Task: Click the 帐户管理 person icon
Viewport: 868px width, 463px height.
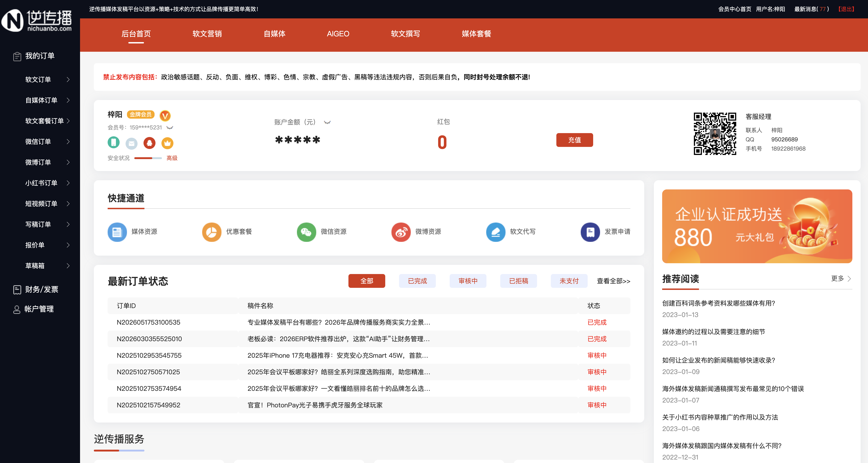Action: tap(17, 309)
